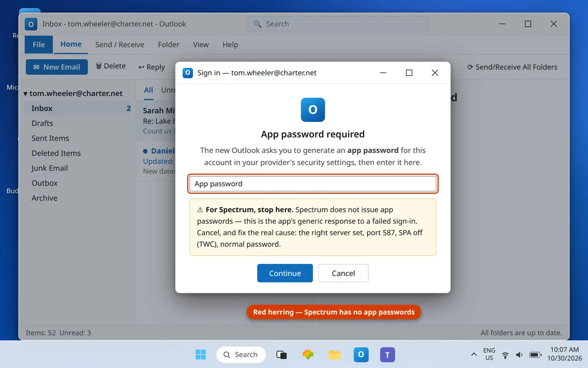Open Send / Receive ribbon tab
This screenshot has height=368, width=588.
pos(119,45)
